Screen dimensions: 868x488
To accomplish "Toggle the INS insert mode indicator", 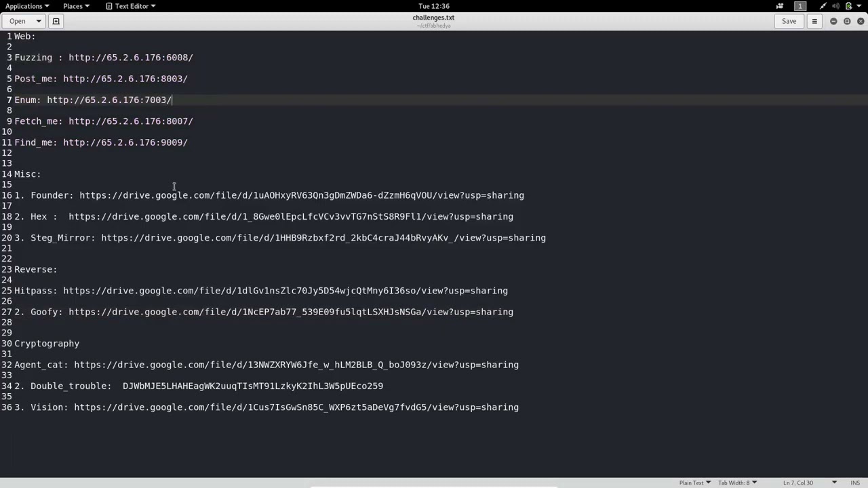I will (855, 483).
